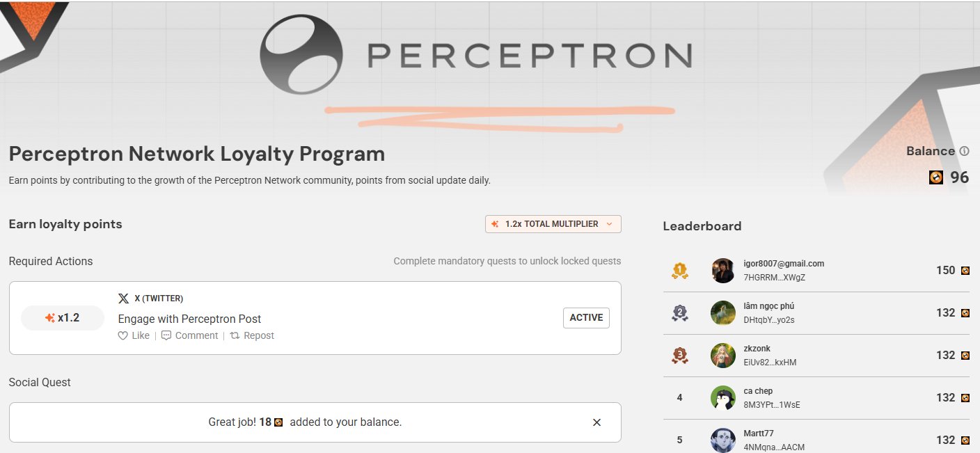Select lâm ngọc phú leaderboard entry name
This screenshot has height=453, width=980.
click(x=768, y=306)
